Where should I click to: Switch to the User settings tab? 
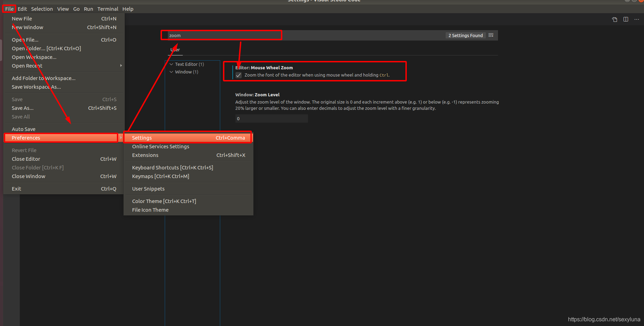[175, 50]
